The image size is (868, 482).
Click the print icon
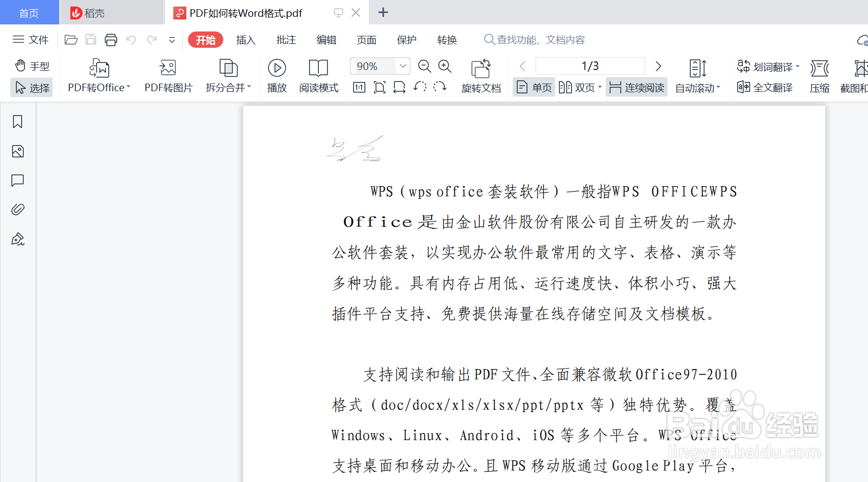click(x=111, y=40)
